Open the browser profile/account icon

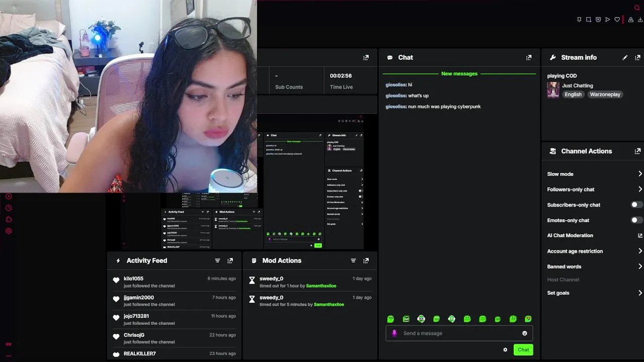pos(631,20)
